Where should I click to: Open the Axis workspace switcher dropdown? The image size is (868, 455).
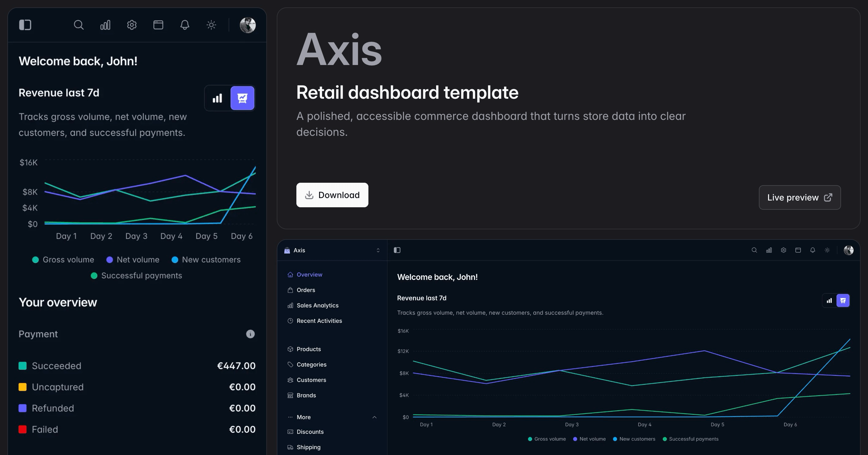click(x=378, y=250)
